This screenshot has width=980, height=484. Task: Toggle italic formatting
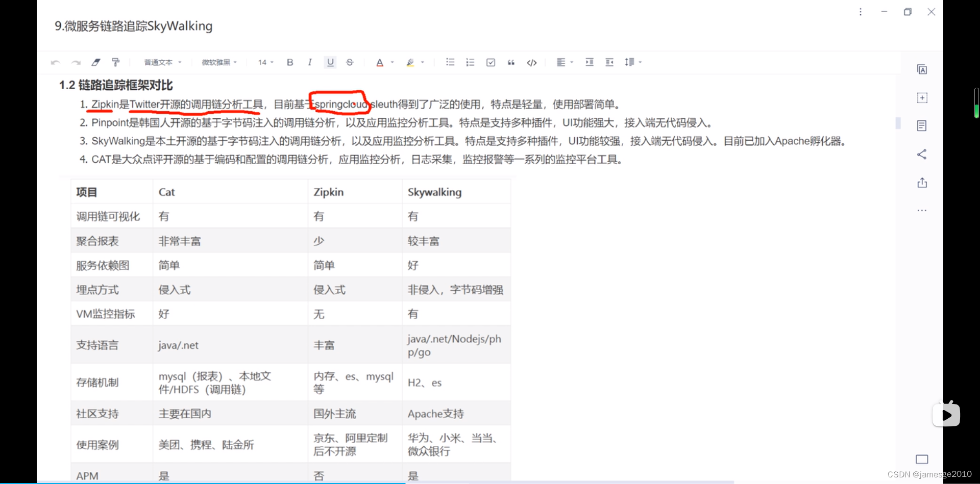coord(310,62)
